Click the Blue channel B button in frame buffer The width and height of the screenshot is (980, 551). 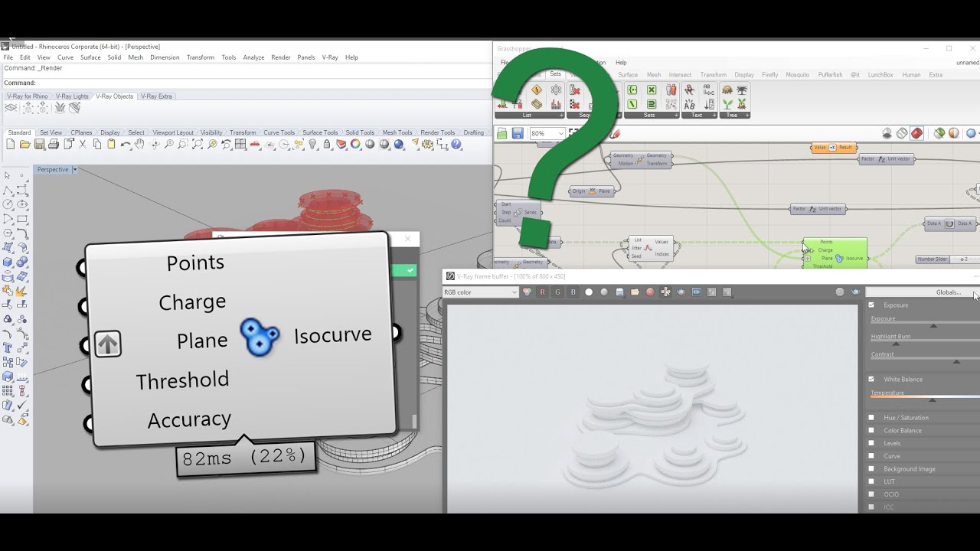click(x=573, y=292)
